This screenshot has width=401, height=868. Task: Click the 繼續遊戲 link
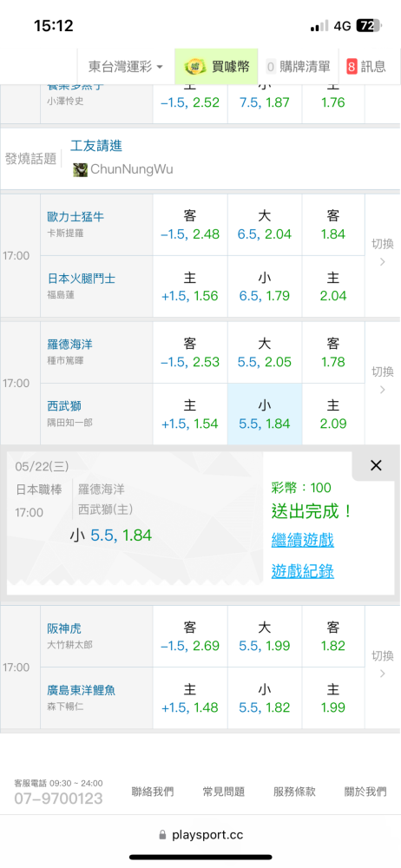pyautogui.click(x=302, y=540)
